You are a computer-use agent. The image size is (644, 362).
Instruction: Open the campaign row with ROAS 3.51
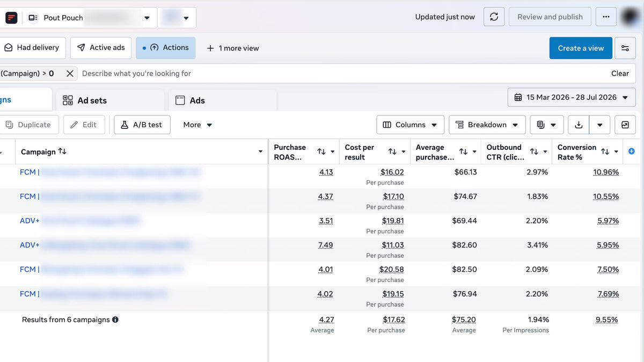pyautogui.click(x=79, y=221)
